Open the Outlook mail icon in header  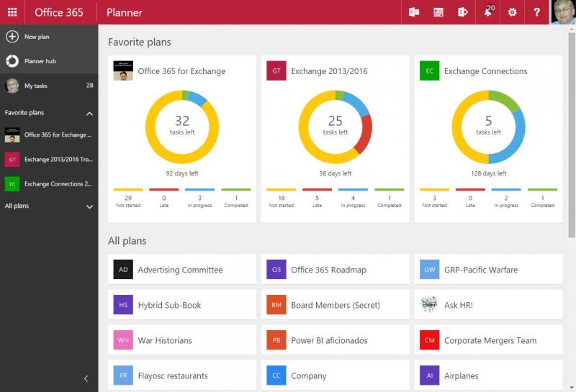[413, 12]
